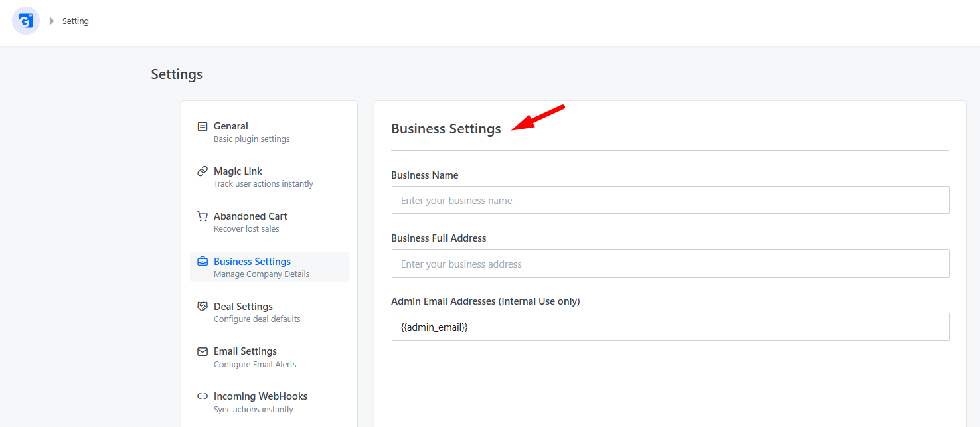Click the 'Settings' page title
The height and width of the screenshot is (427, 980).
[177, 74]
